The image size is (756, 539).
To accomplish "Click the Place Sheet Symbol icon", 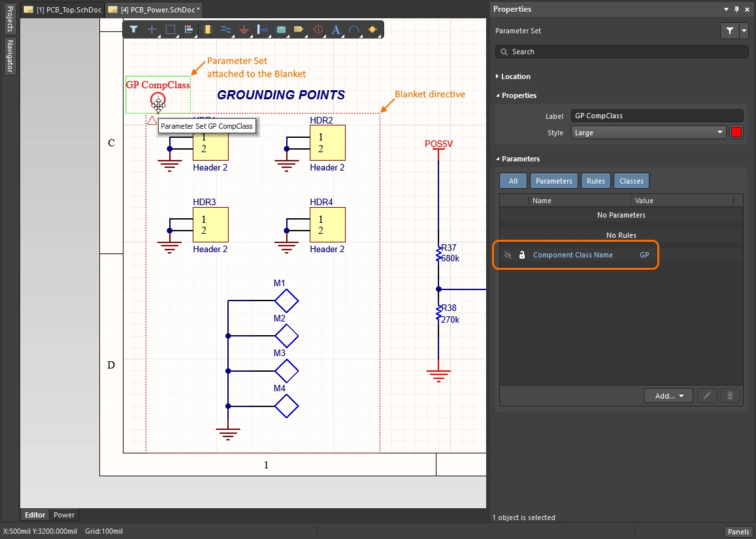I will pyautogui.click(x=281, y=29).
